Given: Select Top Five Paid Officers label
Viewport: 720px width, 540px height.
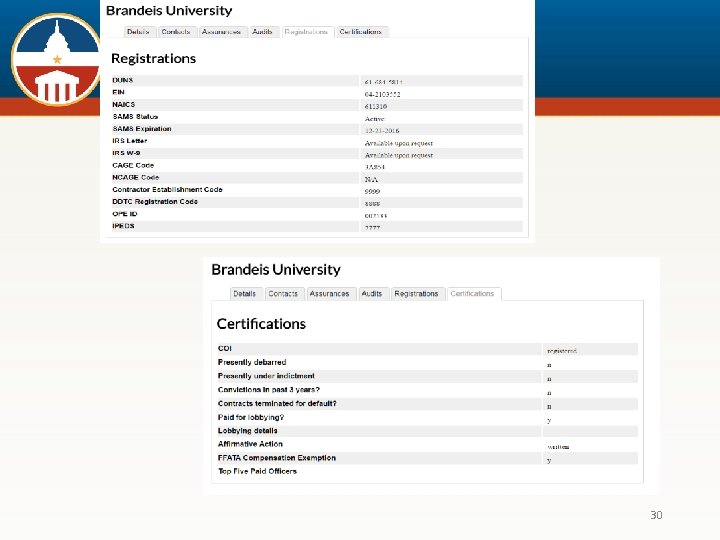Looking at the screenshot, I should coord(257,471).
